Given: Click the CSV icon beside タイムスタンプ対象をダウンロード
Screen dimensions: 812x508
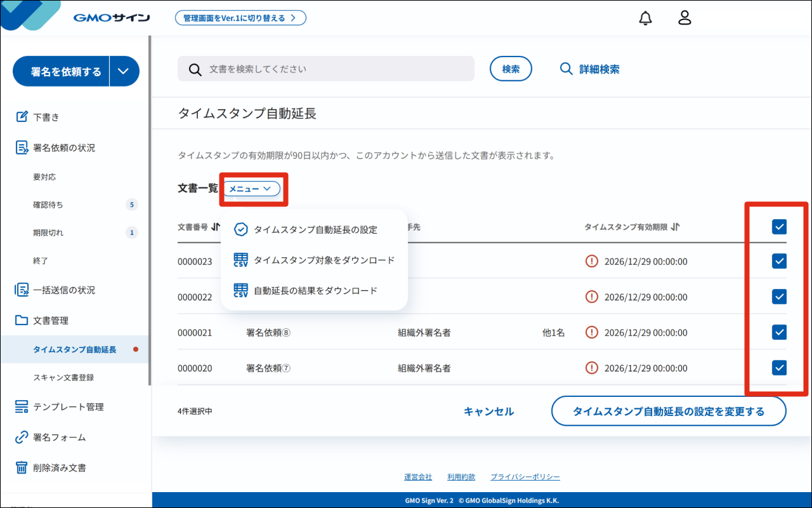Looking at the screenshot, I should (241, 260).
